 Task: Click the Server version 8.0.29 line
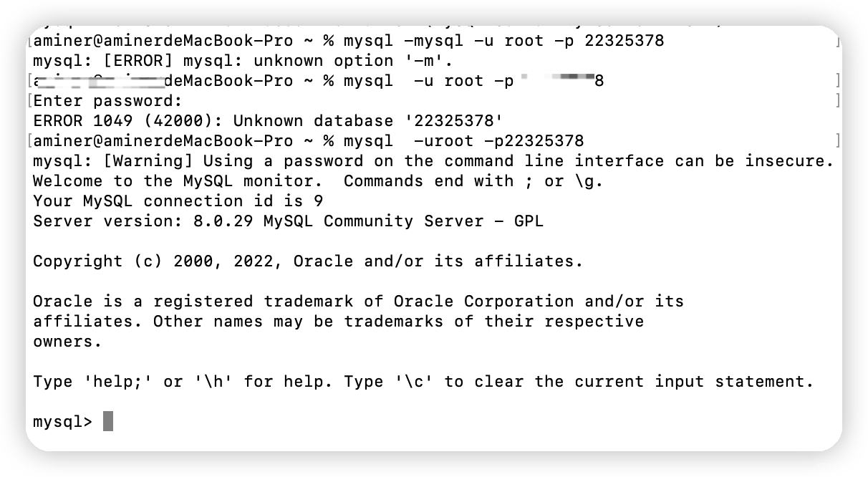pyautogui.click(x=288, y=221)
